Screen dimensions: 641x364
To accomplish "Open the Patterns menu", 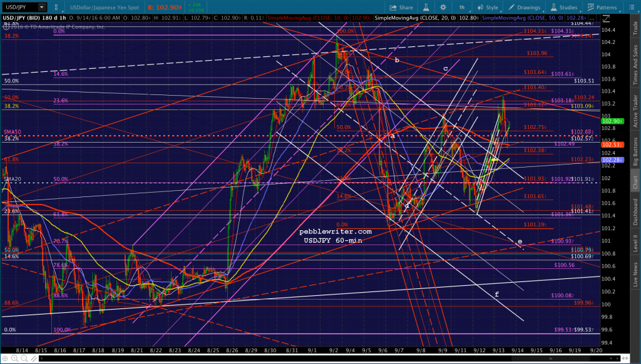I will coord(602,8).
